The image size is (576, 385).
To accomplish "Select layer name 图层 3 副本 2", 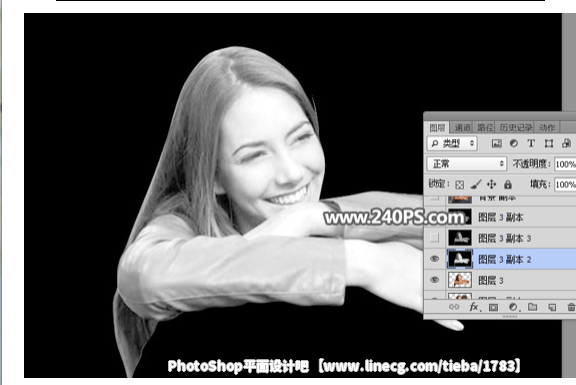I will click(504, 259).
